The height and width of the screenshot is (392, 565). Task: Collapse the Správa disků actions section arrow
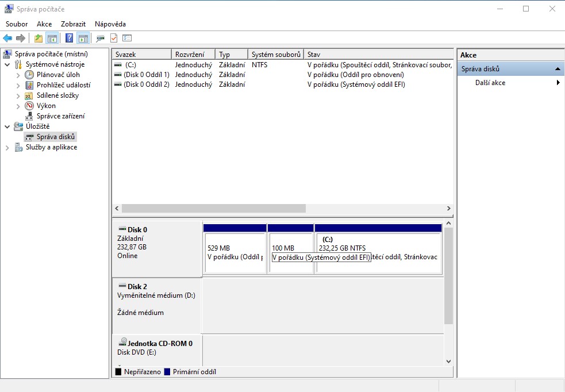(x=558, y=69)
